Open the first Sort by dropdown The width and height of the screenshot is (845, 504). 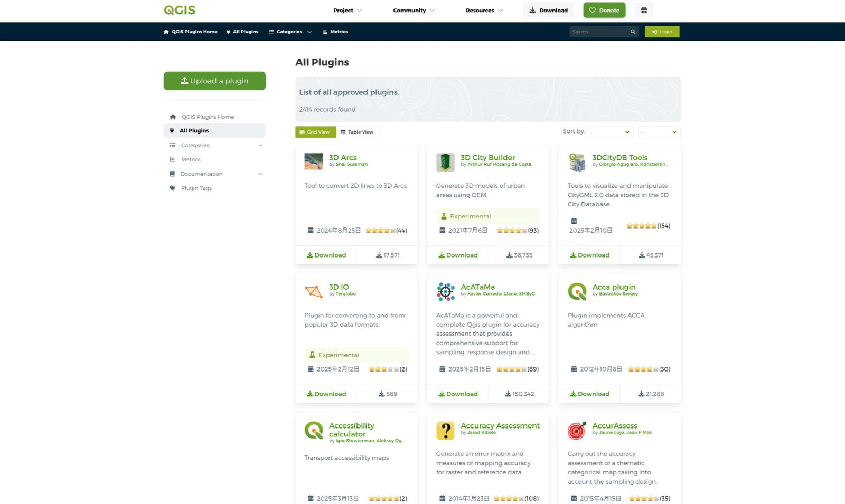click(611, 132)
